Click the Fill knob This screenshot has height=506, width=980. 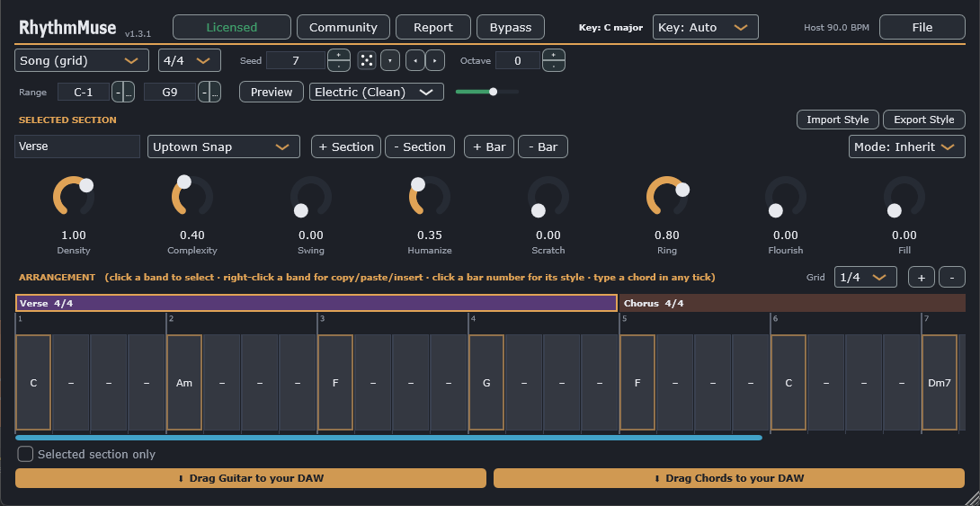tap(904, 196)
